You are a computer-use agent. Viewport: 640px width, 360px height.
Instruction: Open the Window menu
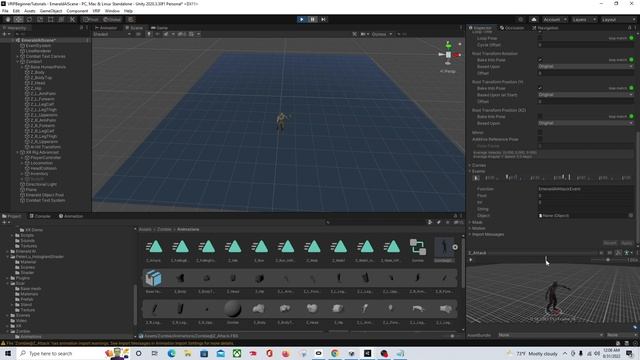pos(112,11)
